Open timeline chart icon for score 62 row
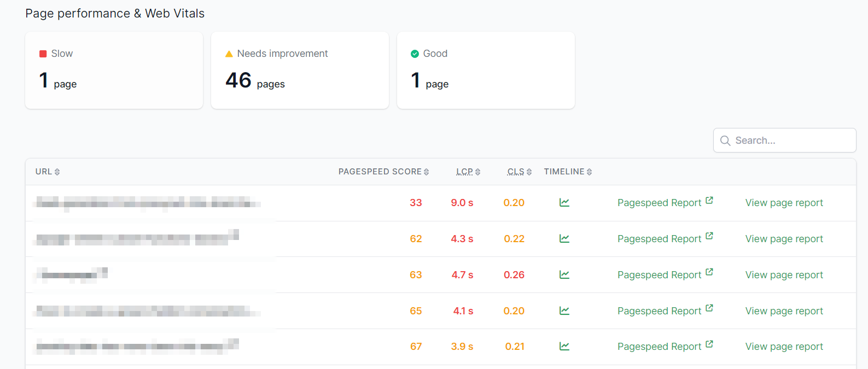 click(x=564, y=239)
